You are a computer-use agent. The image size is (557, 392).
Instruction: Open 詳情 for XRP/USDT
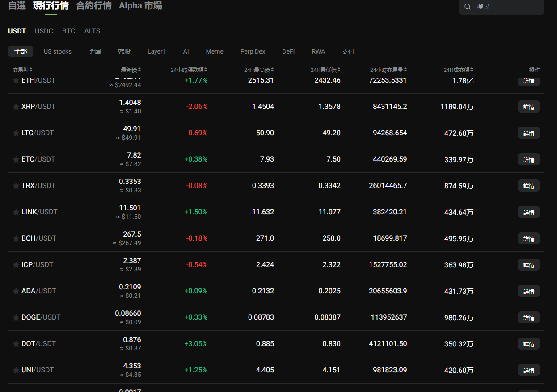[x=529, y=107]
